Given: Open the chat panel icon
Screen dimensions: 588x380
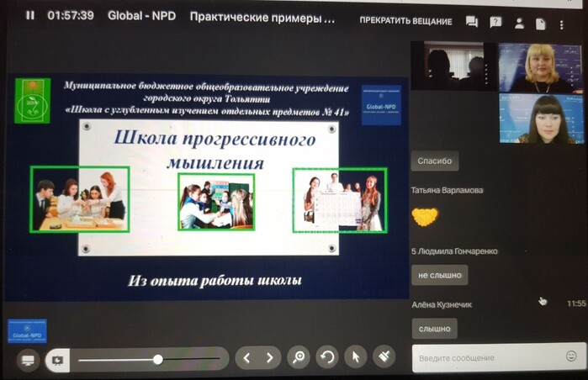Looking at the screenshot, I should [x=472, y=22].
